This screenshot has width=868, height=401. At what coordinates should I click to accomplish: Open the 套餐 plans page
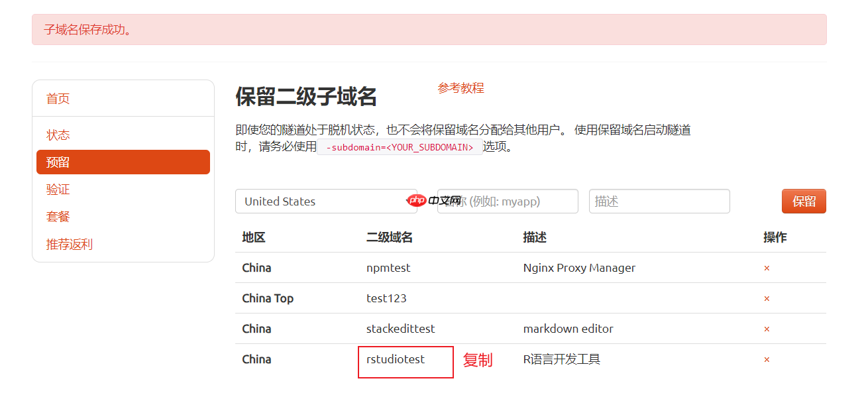pos(58,216)
